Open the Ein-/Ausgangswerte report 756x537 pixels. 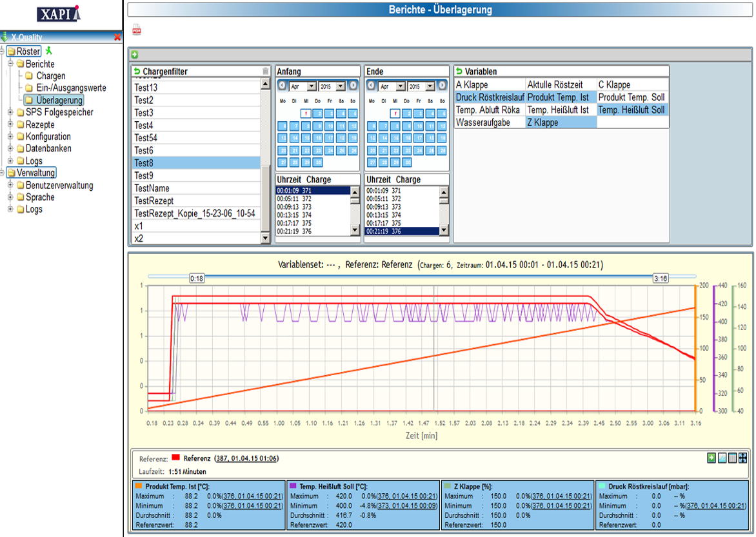pos(72,88)
